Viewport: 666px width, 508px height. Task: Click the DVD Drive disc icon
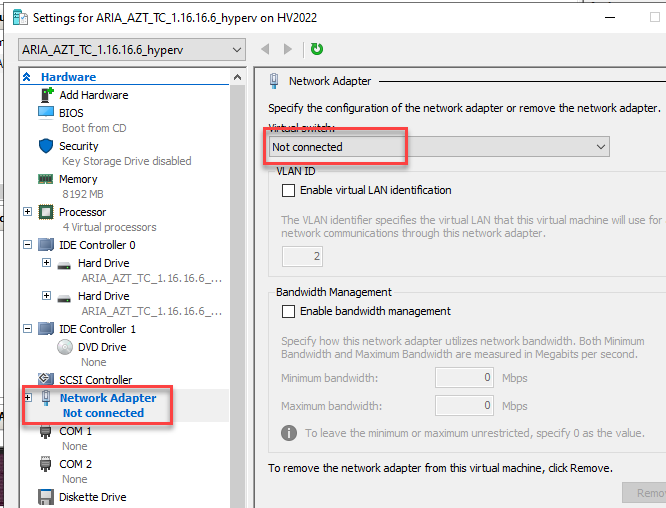[x=65, y=347]
